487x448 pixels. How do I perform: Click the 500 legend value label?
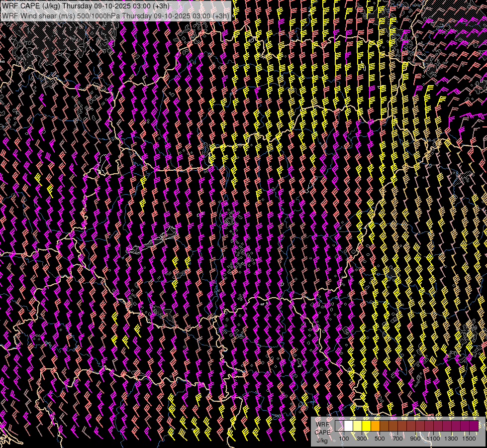(x=380, y=439)
